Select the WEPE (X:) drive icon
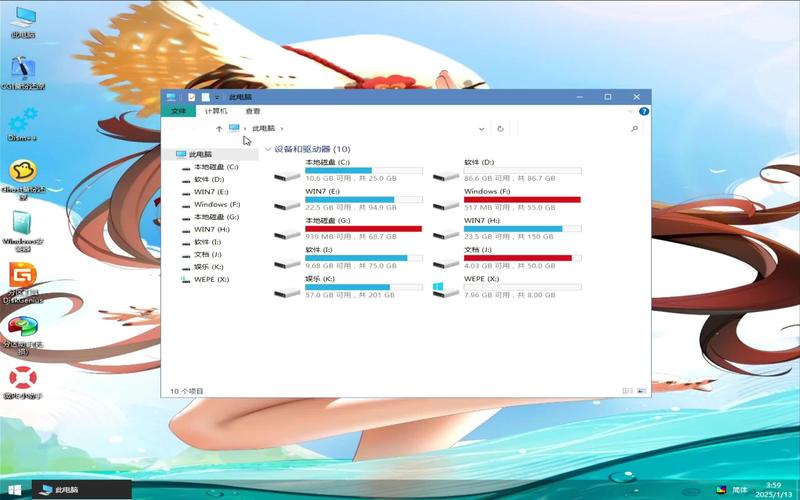This screenshot has height=500, width=800. 439,289
